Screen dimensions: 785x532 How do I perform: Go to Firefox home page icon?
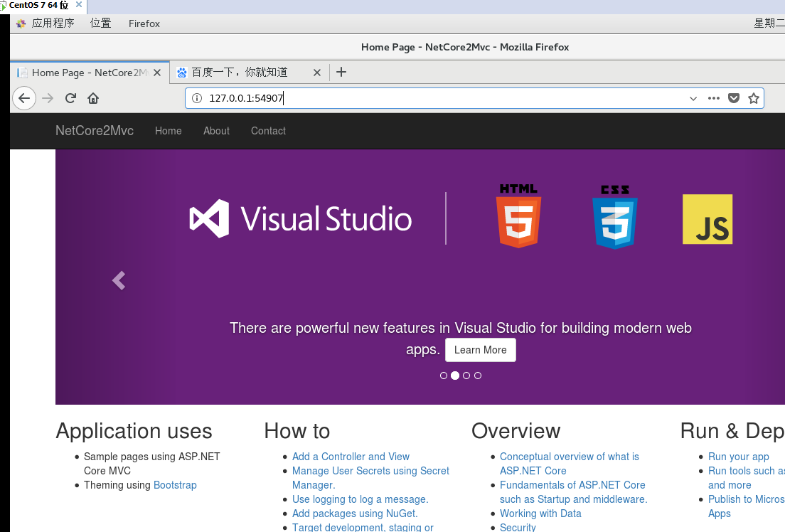pyautogui.click(x=93, y=98)
